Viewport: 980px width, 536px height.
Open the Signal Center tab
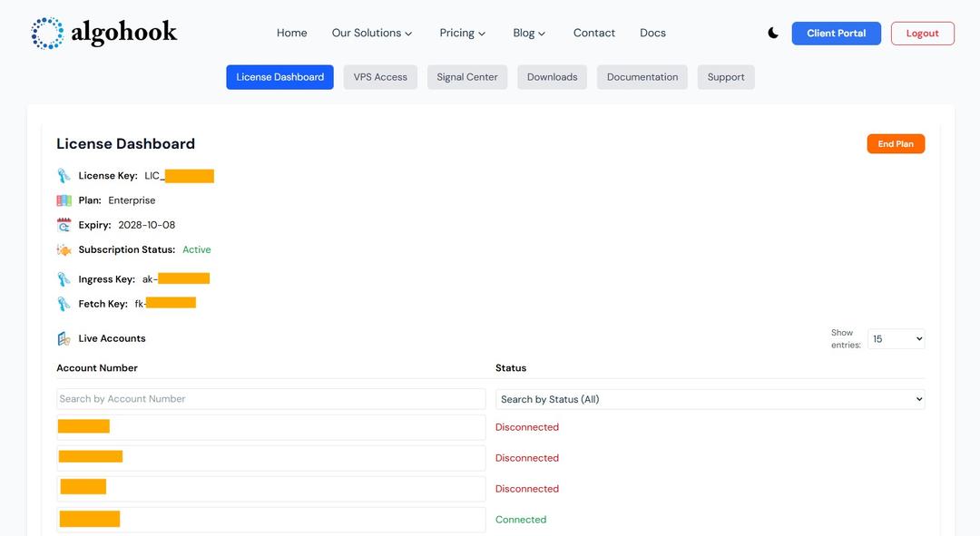pos(467,77)
